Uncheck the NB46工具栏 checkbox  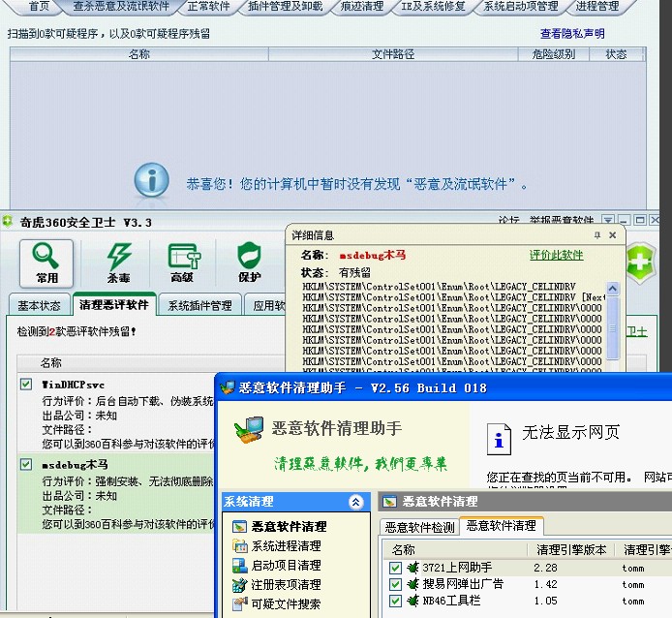click(395, 601)
